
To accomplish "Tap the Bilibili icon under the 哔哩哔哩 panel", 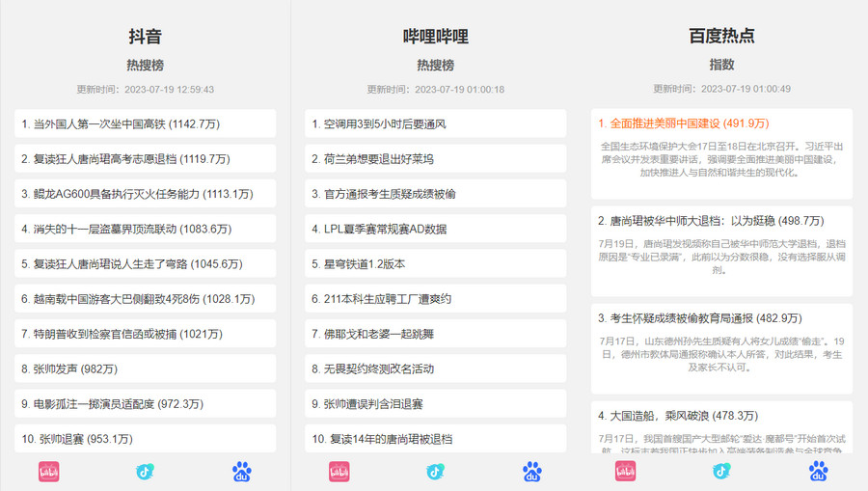I will 339,472.
